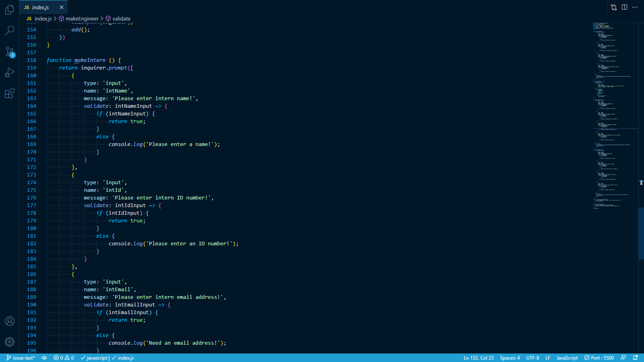Click index.js status bar check item
Viewport: 644px width, 362px height.
pyautogui.click(x=123, y=358)
